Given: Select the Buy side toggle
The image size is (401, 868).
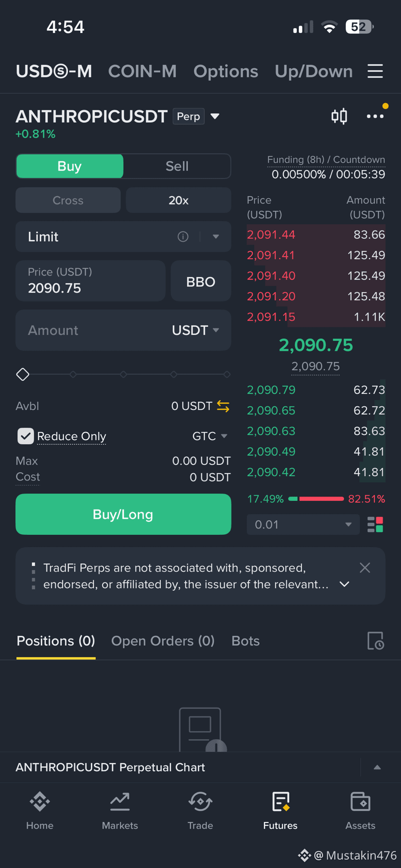Looking at the screenshot, I should (x=70, y=166).
